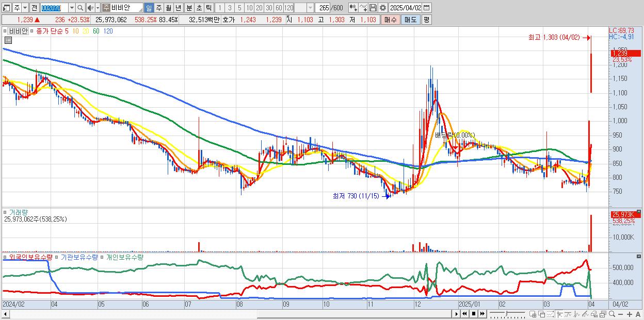Open dropdown arrow beside 주 market selector

(25, 8)
